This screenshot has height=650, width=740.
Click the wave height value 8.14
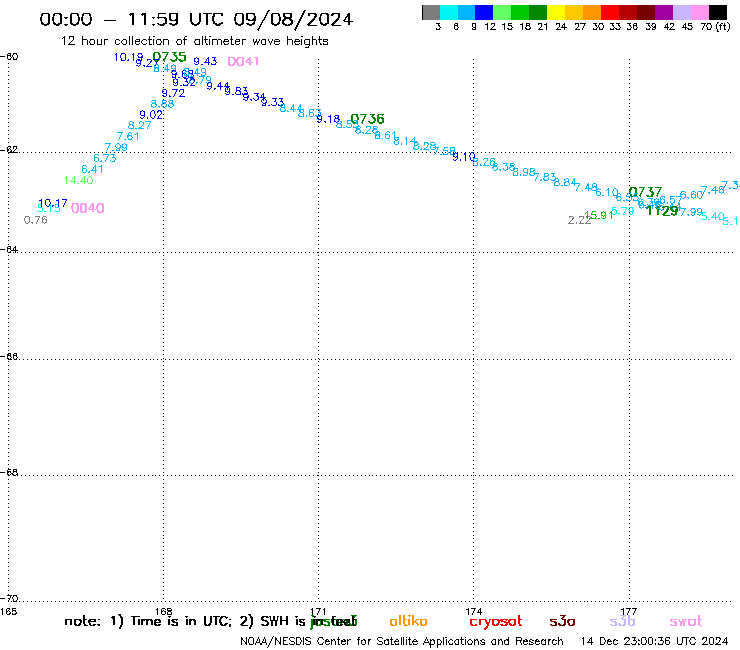click(405, 141)
